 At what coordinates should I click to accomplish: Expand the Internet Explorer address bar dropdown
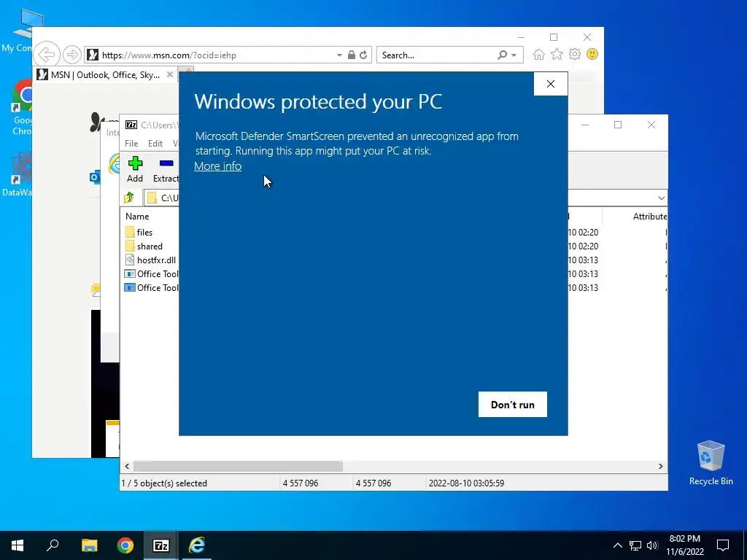339,55
